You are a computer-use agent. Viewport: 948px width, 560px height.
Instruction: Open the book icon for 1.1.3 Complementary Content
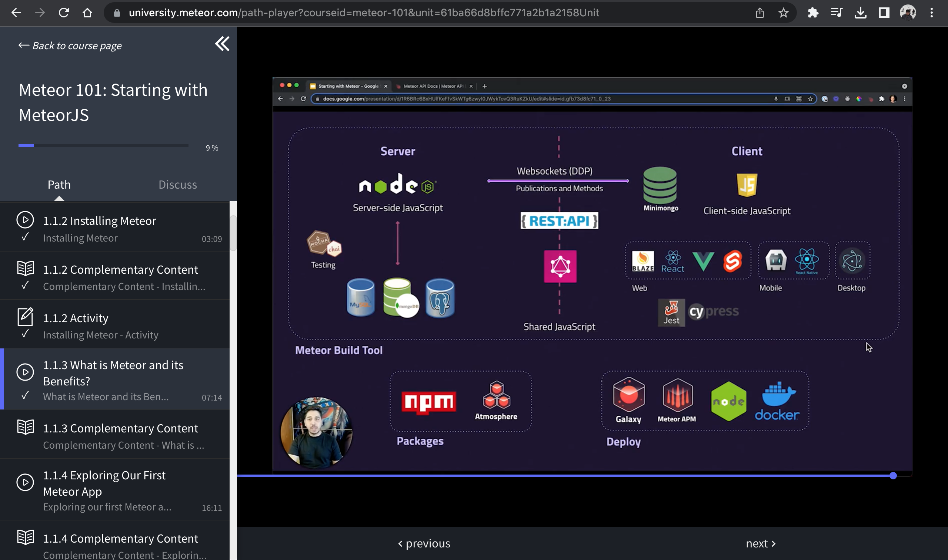point(25,428)
